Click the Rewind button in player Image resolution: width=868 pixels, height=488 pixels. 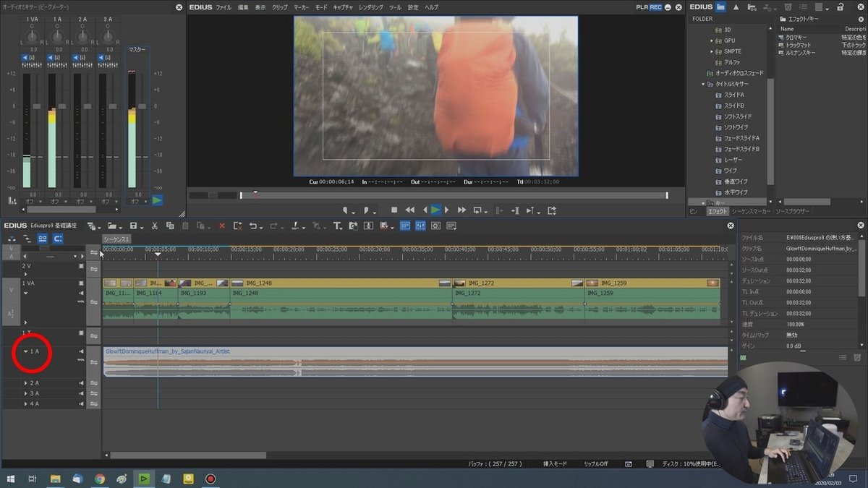click(410, 210)
